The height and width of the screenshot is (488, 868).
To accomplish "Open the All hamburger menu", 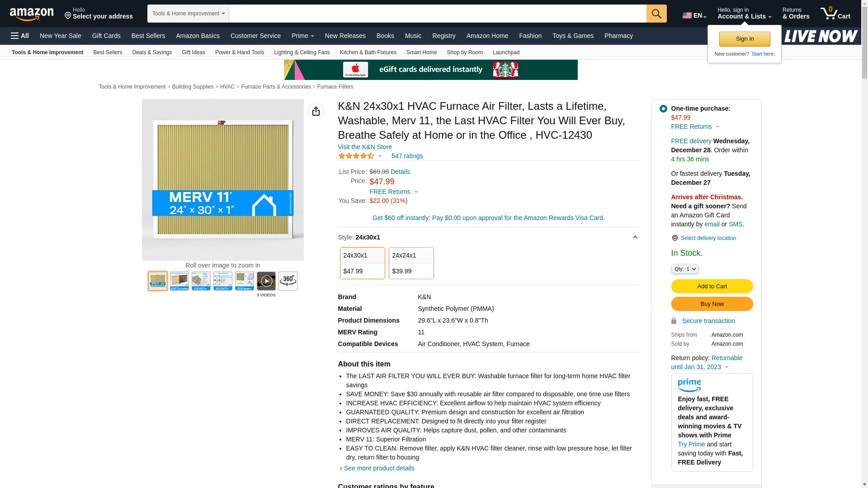I will (x=20, y=36).
